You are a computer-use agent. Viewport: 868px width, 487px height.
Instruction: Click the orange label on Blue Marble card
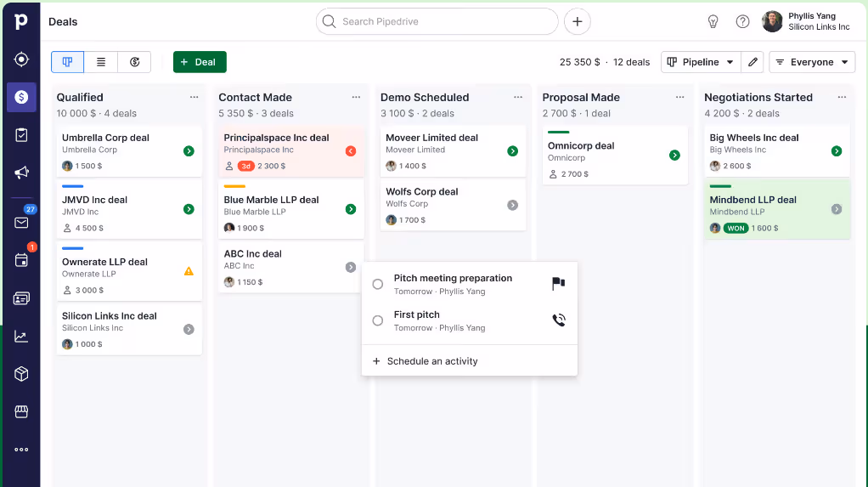(x=234, y=187)
